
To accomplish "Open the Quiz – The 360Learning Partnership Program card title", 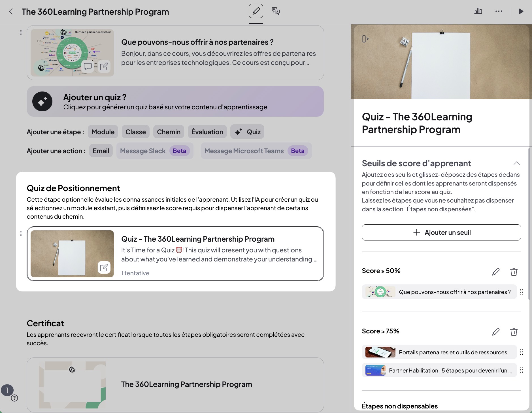I will coord(198,239).
